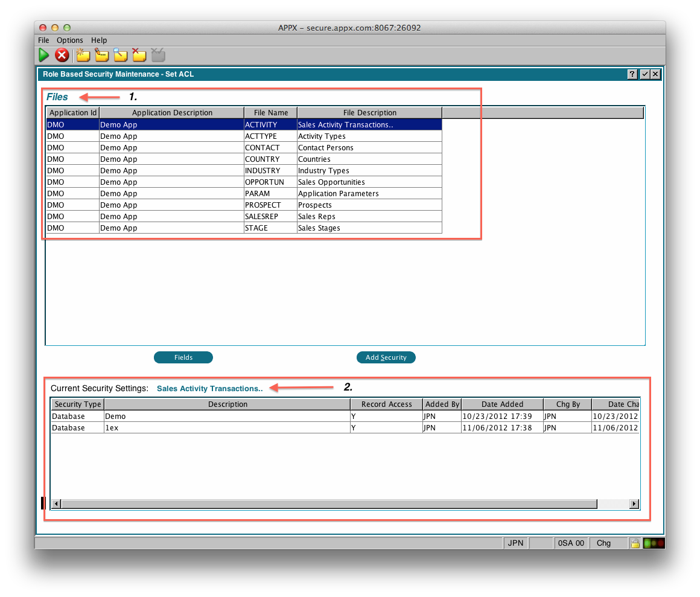The image size is (700, 597).
Task: Open the File menu
Action: pyautogui.click(x=43, y=40)
